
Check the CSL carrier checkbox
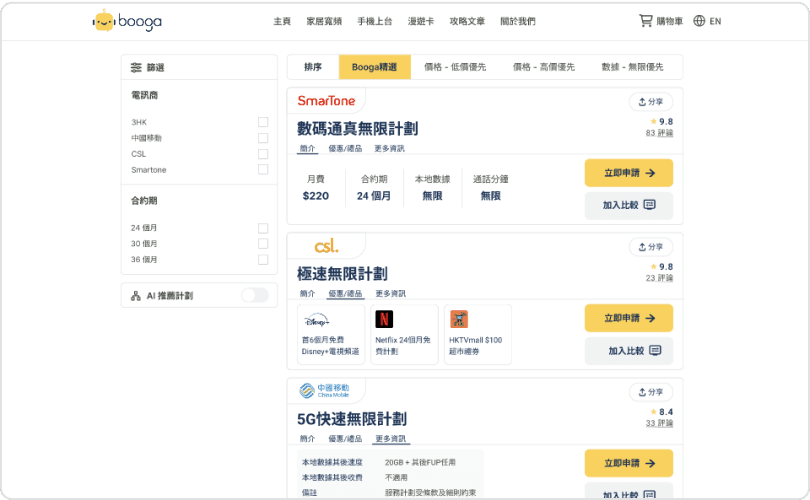click(x=263, y=154)
